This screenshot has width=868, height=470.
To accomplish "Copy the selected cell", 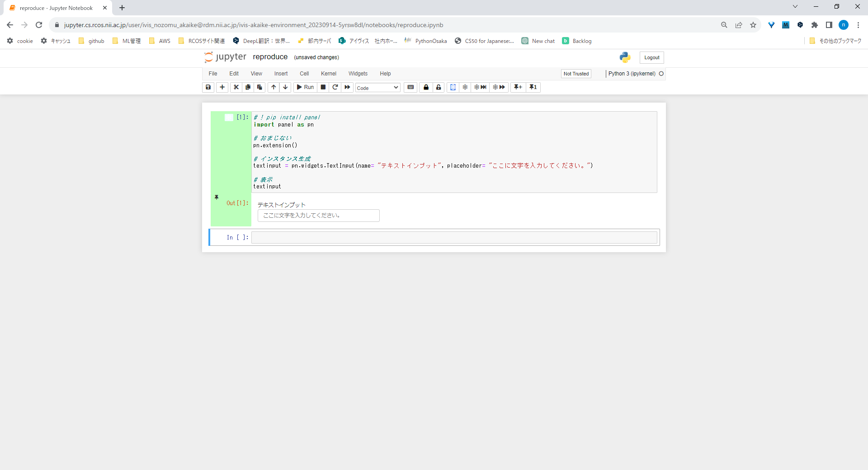I will [248, 87].
